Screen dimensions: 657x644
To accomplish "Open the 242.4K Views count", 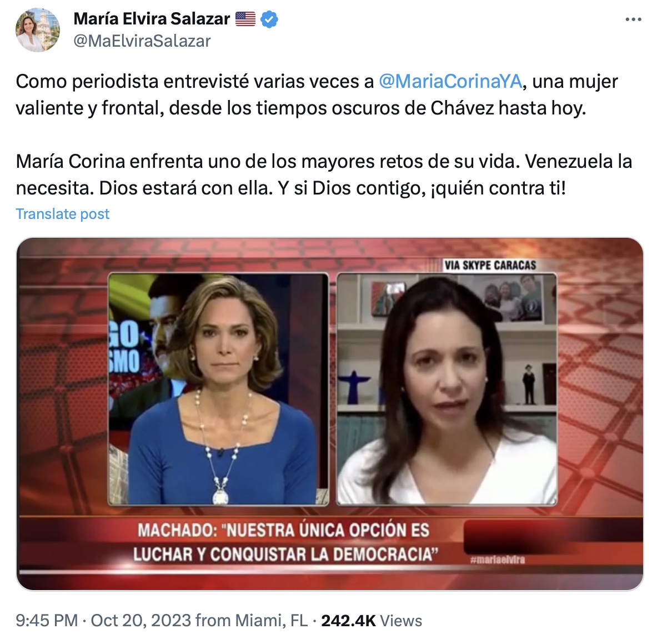I will 372,621.
